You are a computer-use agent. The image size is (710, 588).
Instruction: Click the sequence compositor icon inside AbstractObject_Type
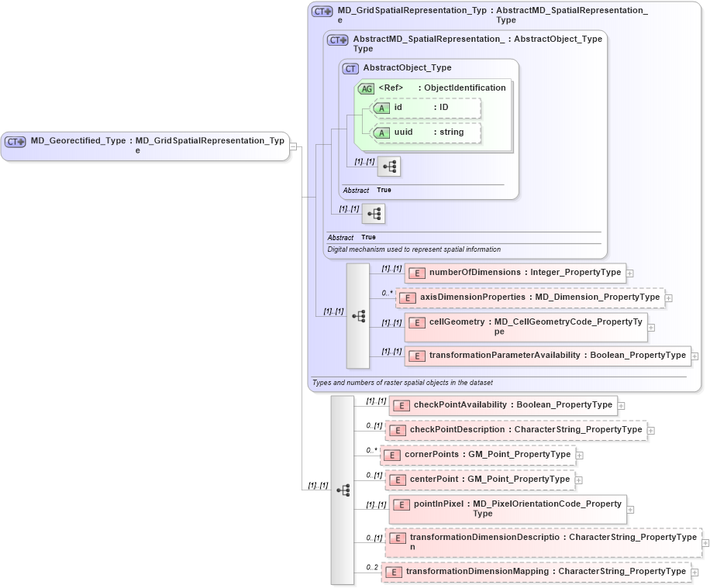[390, 167]
